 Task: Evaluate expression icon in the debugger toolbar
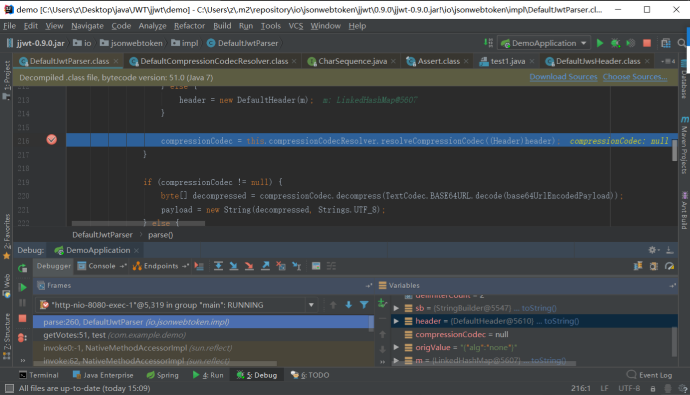[316, 266]
